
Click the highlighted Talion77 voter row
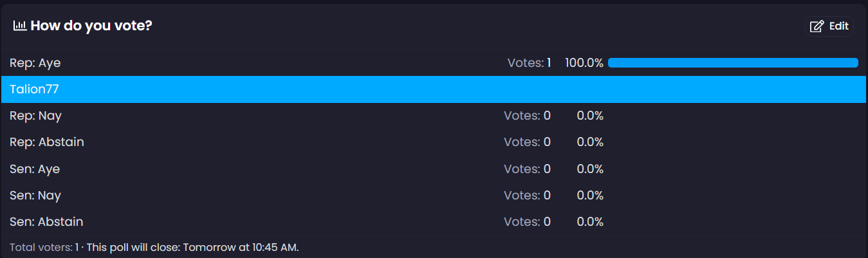35,89
